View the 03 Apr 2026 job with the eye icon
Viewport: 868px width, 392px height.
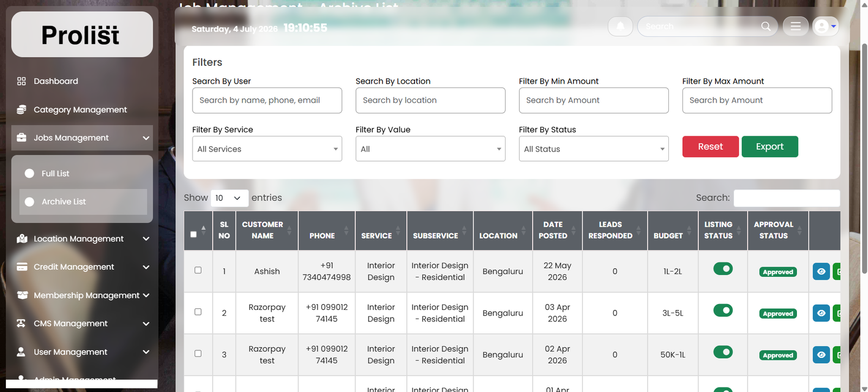click(821, 313)
